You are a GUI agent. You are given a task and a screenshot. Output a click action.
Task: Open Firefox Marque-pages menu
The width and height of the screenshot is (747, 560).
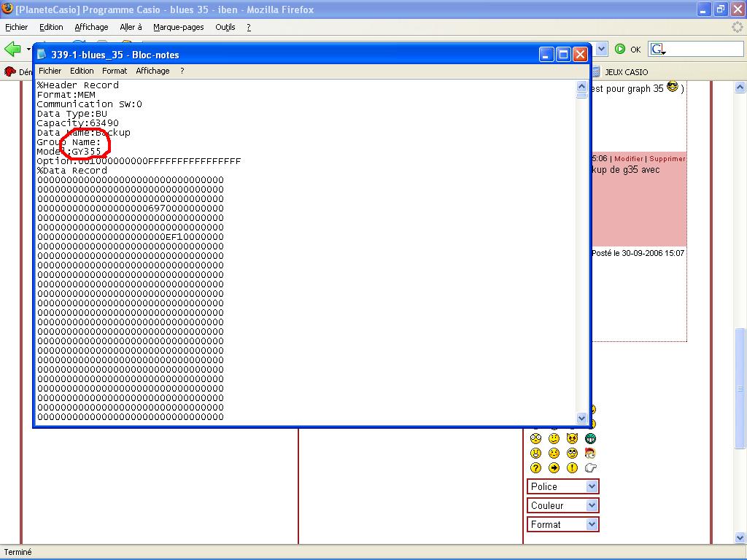pyautogui.click(x=179, y=27)
